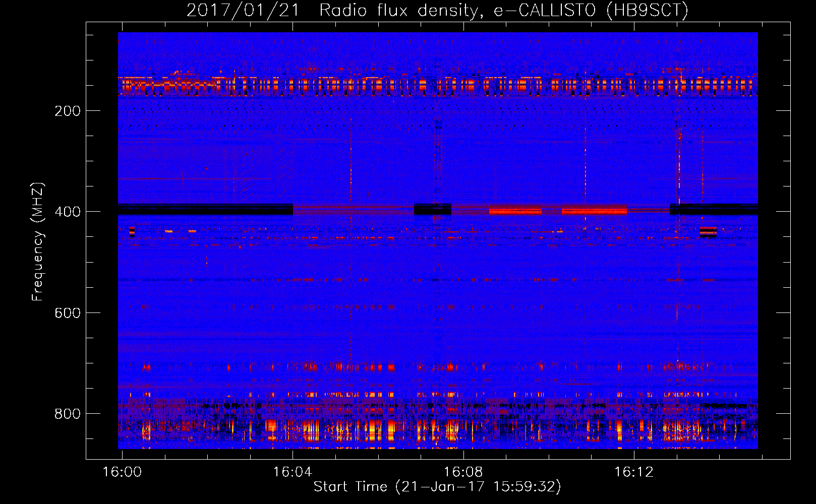Click the 16:00 time tick label
This screenshot has width=816, height=504.
pyautogui.click(x=122, y=472)
